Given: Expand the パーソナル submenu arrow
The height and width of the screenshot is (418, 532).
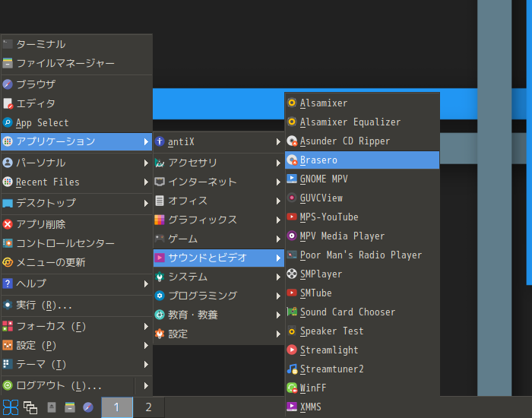Looking at the screenshot, I should coord(146,163).
